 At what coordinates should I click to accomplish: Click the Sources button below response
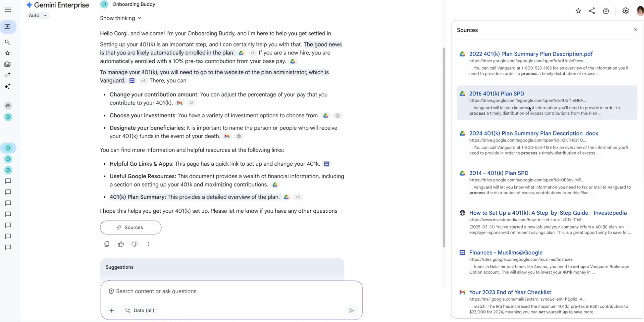click(x=130, y=227)
